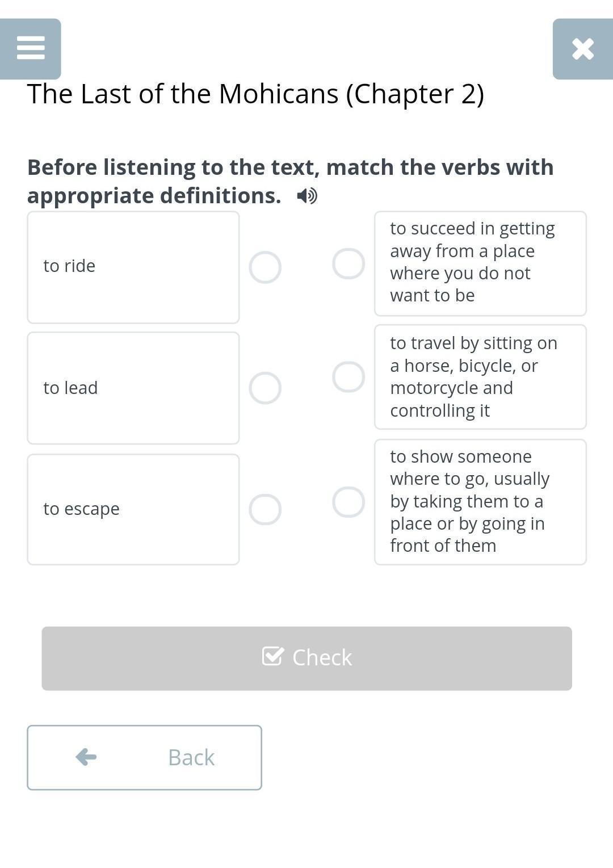Tap the 'to travel by sitting on a horse' card
Viewport: 613px width, 868px height.
[x=480, y=377]
